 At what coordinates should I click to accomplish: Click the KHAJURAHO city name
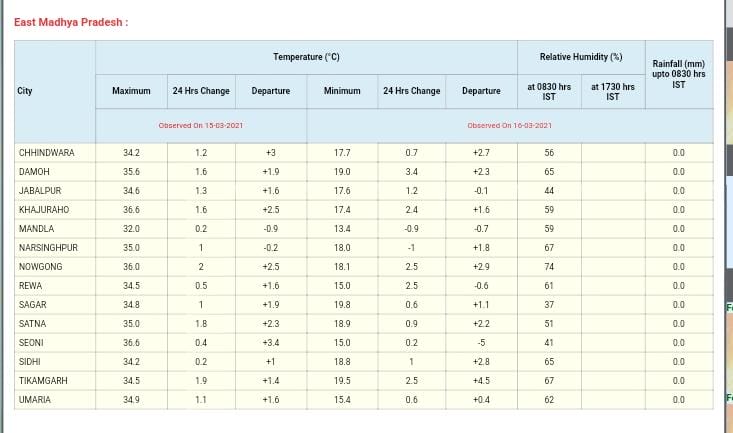click(42, 210)
